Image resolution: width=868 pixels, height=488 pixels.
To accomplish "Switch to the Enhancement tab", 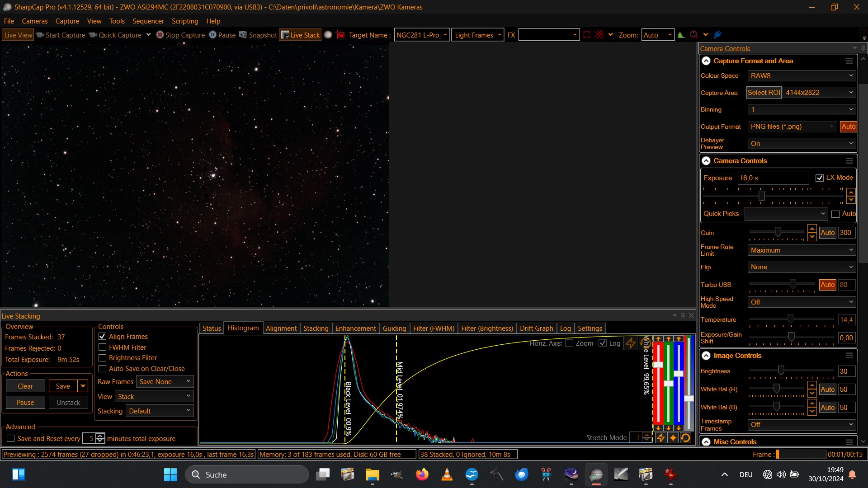I will 355,328.
